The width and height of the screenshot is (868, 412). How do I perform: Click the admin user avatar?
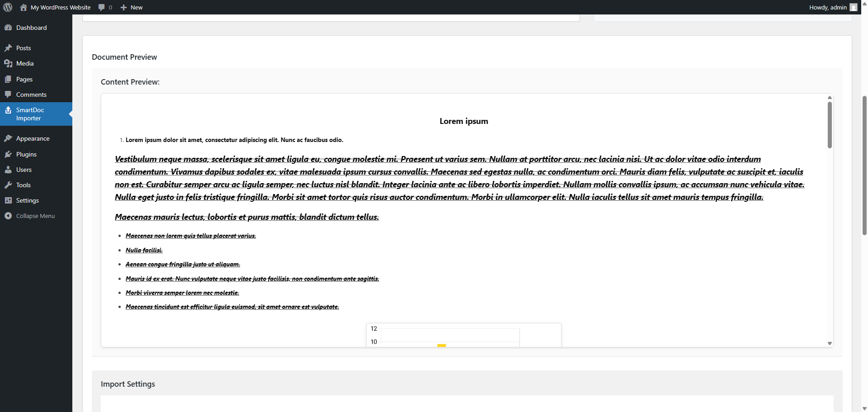(x=854, y=7)
